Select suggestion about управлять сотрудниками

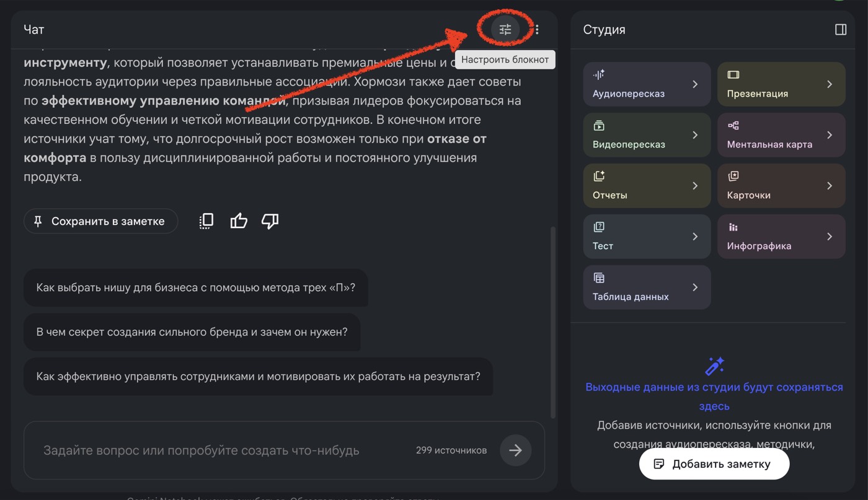tap(258, 376)
